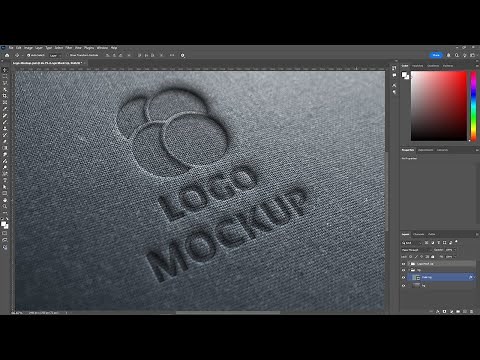Switch to the Swatches tab
The height and width of the screenshot is (360, 480).
417,66
